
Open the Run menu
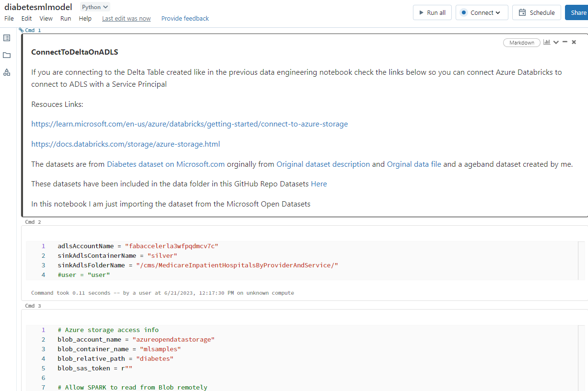coord(66,19)
